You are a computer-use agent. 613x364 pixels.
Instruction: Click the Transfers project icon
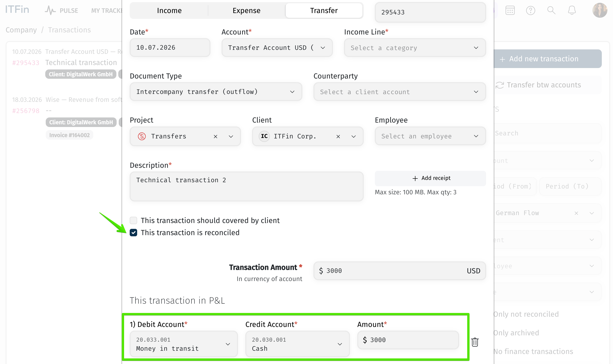[142, 136]
